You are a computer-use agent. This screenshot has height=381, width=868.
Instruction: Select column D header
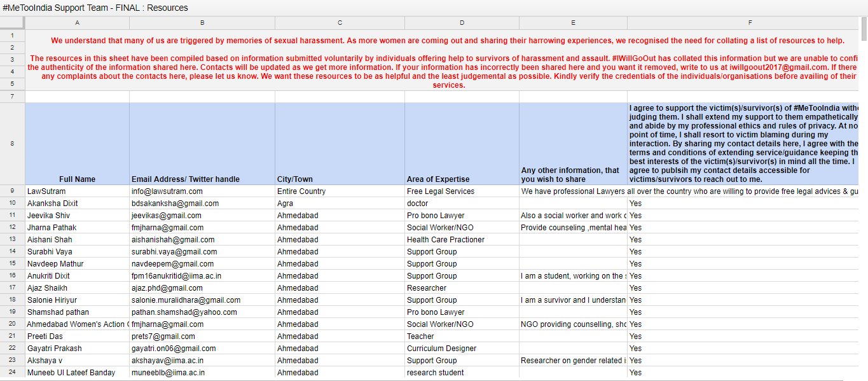(x=462, y=23)
